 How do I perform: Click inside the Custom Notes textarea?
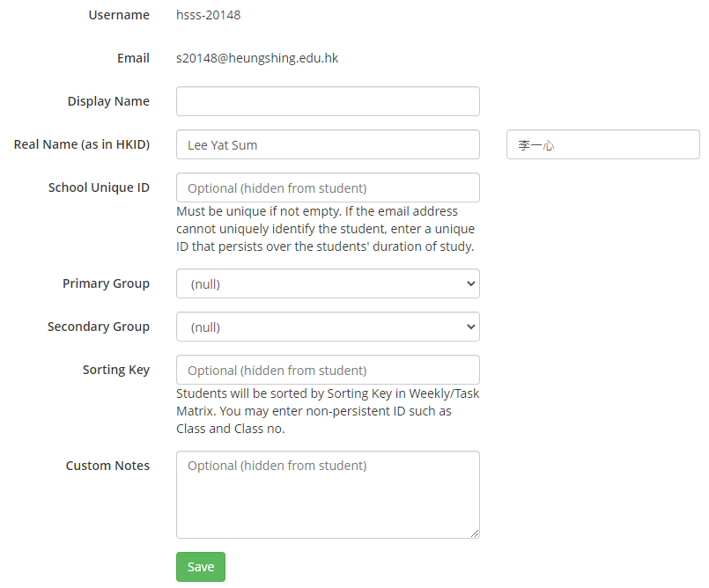point(328,495)
